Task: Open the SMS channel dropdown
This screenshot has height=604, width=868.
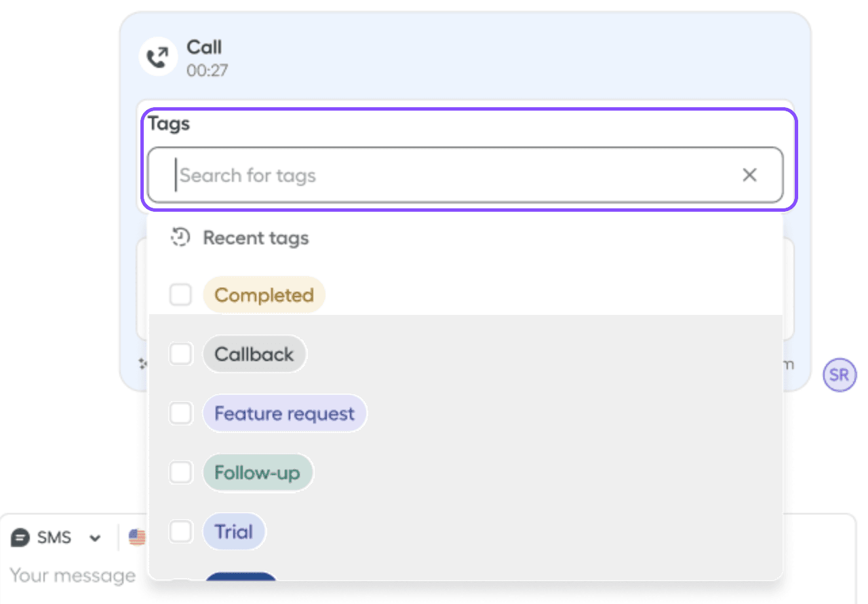Action: tap(95, 537)
